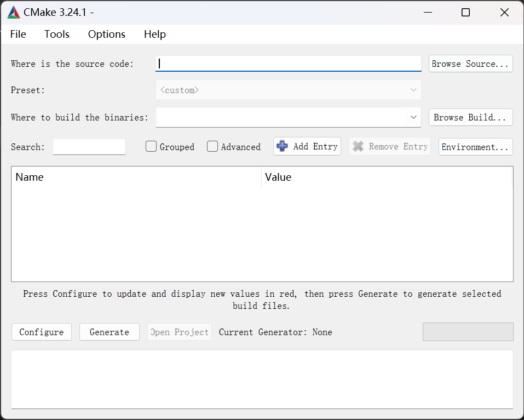Click the grayed Remove Entry cross icon
524x420 pixels.
358,146
